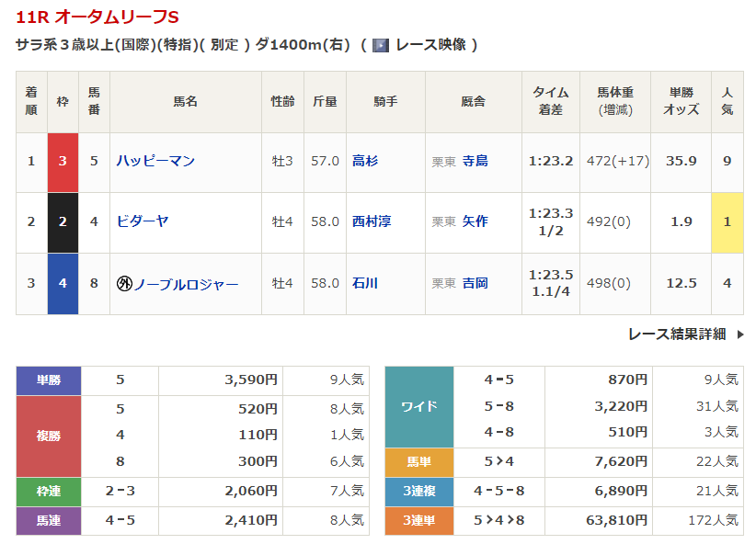Open trainer 矢作 page

pos(475,221)
